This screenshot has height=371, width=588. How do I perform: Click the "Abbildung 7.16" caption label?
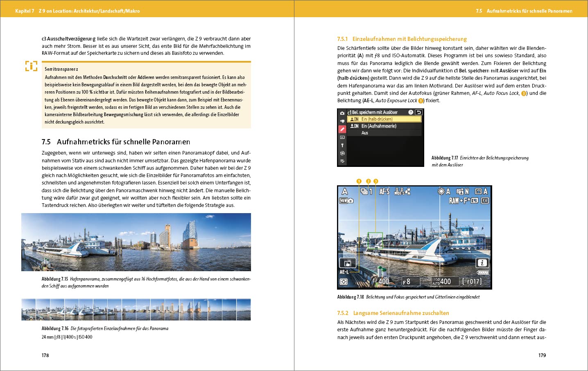[x=55, y=328]
